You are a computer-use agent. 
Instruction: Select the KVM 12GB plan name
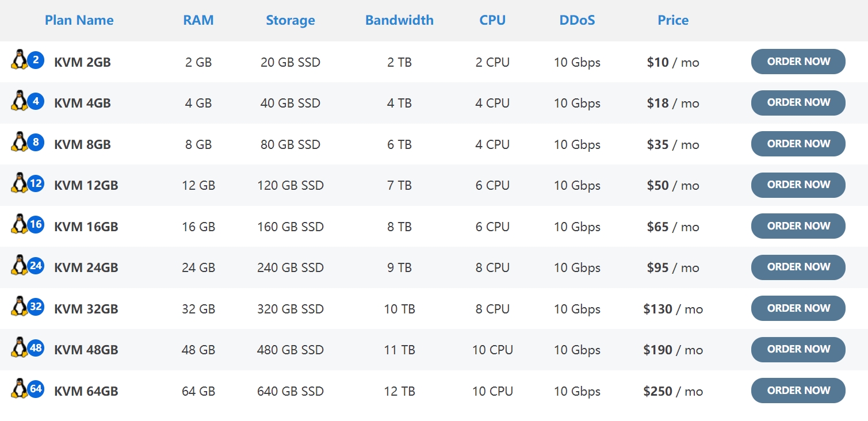click(x=86, y=185)
